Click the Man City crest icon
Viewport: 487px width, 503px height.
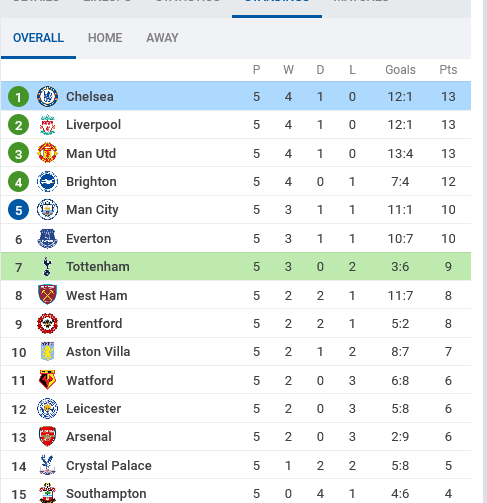pyautogui.click(x=47, y=210)
